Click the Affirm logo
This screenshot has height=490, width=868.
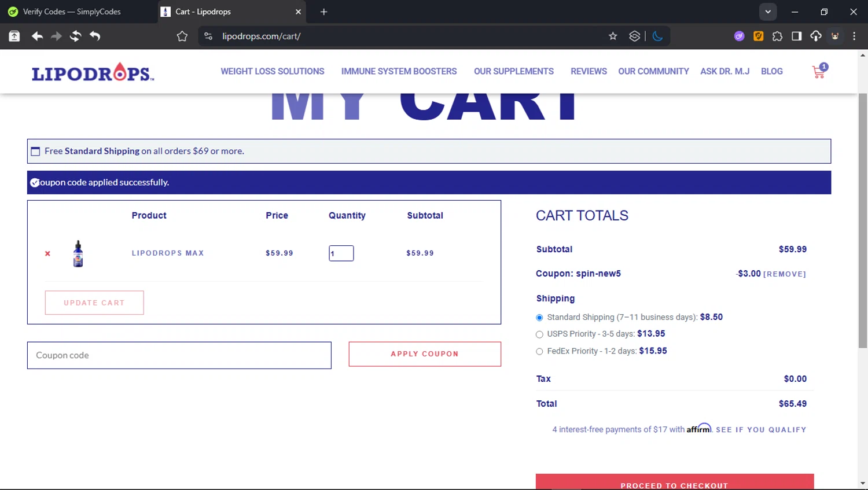pyautogui.click(x=699, y=428)
